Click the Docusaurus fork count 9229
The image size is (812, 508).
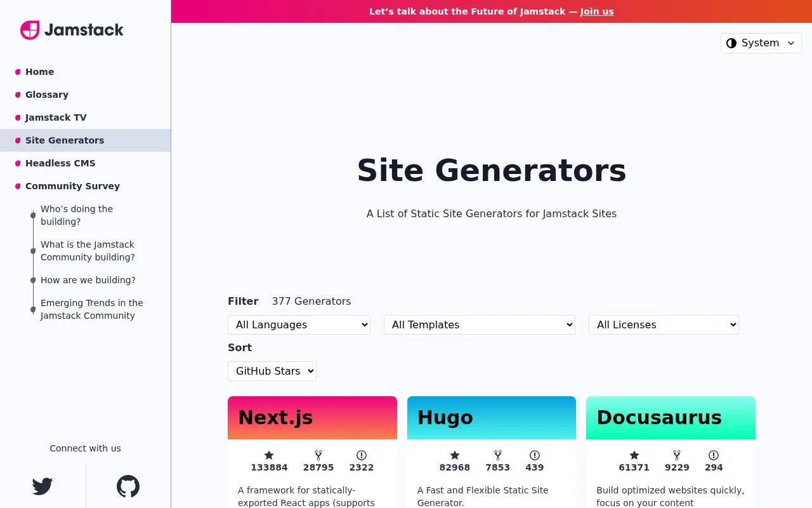[677, 467]
